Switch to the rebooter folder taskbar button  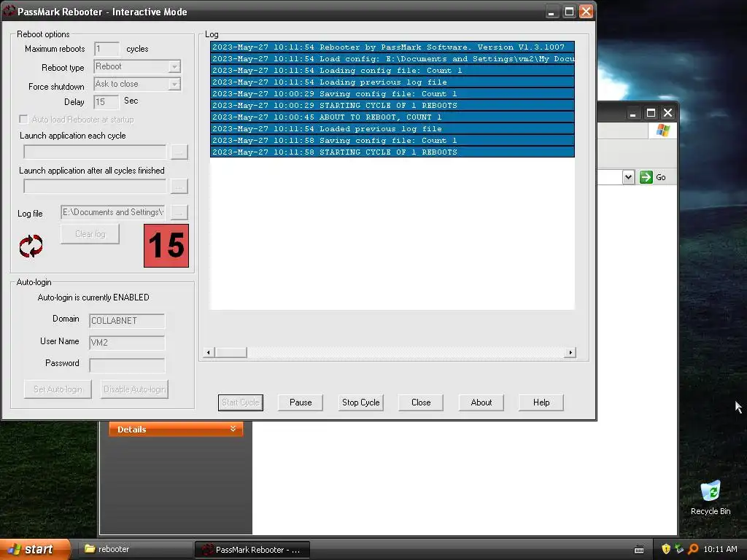(135, 549)
